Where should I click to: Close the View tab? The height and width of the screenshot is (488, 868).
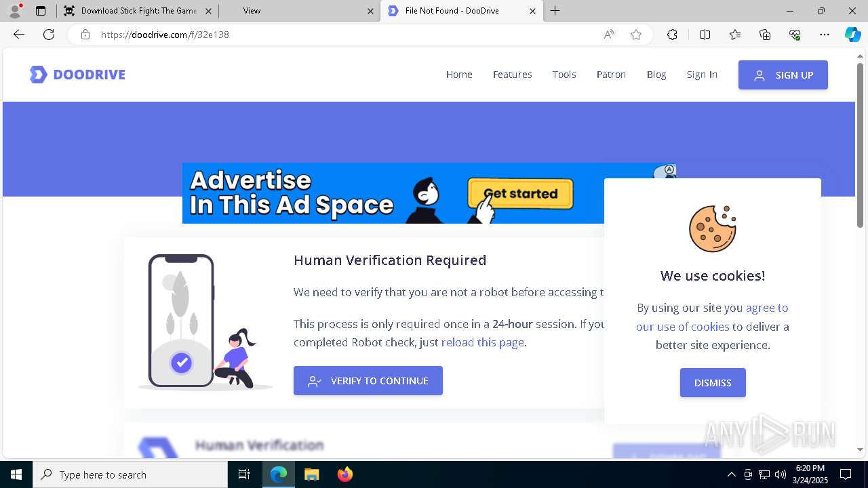[370, 11]
